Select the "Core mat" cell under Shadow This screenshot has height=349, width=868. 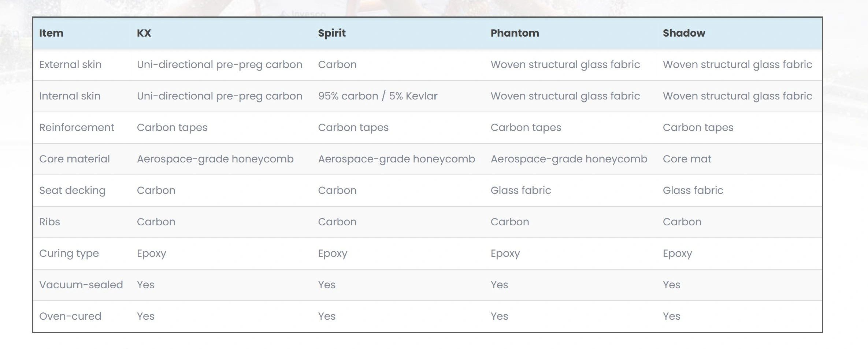click(x=687, y=159)
